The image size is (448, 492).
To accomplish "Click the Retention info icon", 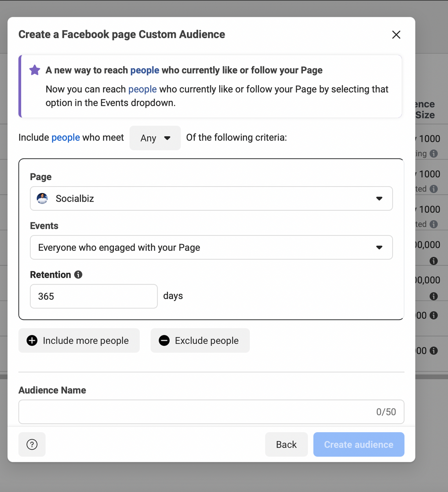I will [78, 274].
